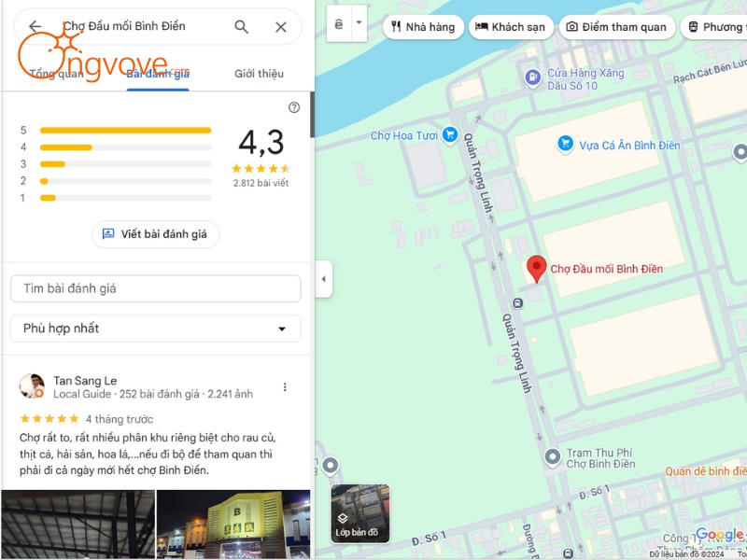Click the magnifier search icon
The height and width of the screenshot is (560, 747).
click(x=242, y=27)
